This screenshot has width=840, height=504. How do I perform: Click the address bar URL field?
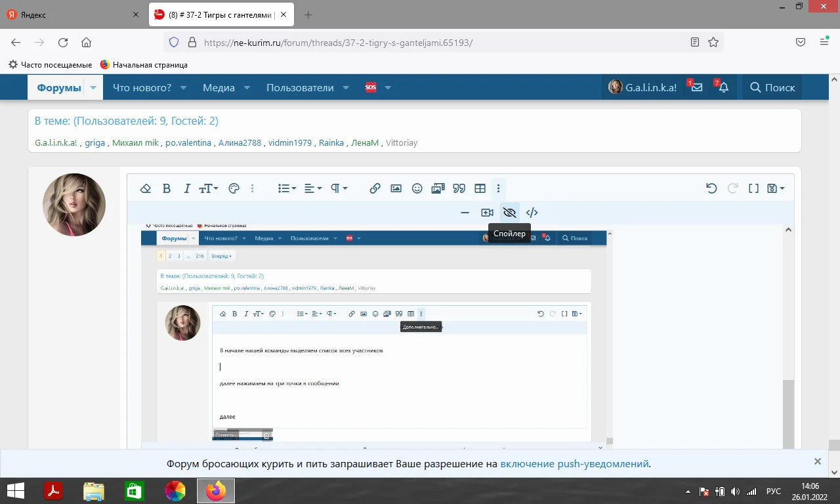click(443, 42)
